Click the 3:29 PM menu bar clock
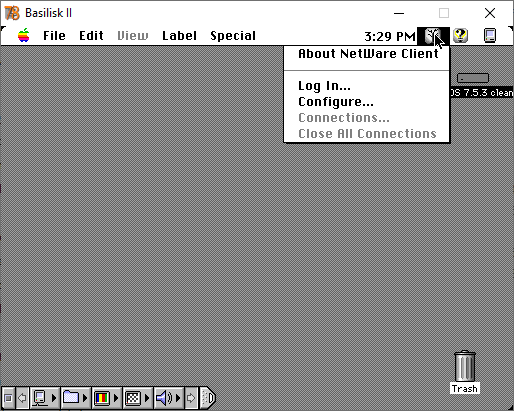Image resolution: width=514 pixels, height=411 pixels. point(390,36)
